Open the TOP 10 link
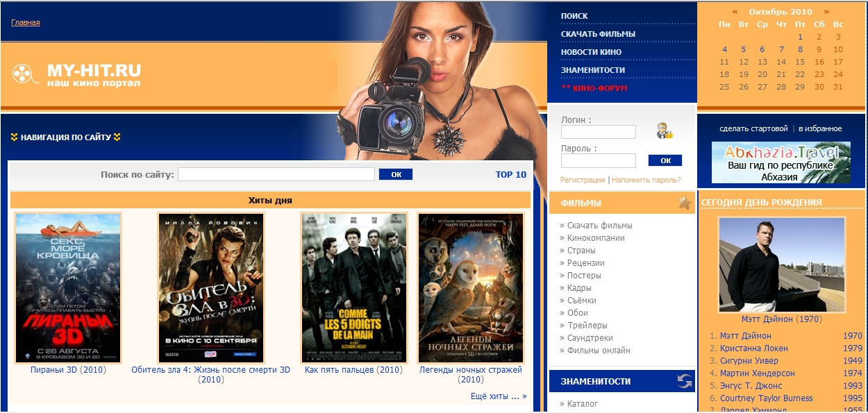Image resolution: width=868 pixels, height=413 pixels. pyautogui.click(x=511, y=174)
